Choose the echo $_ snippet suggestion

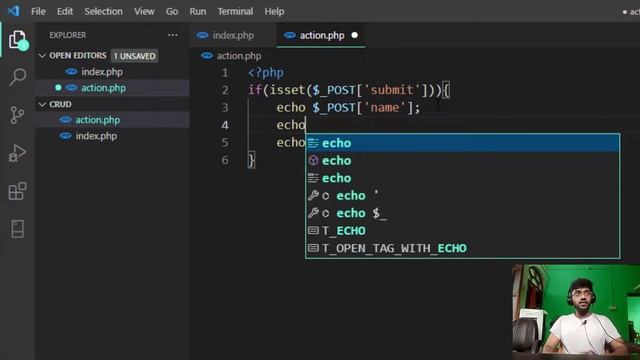click(x=462, y=213)
